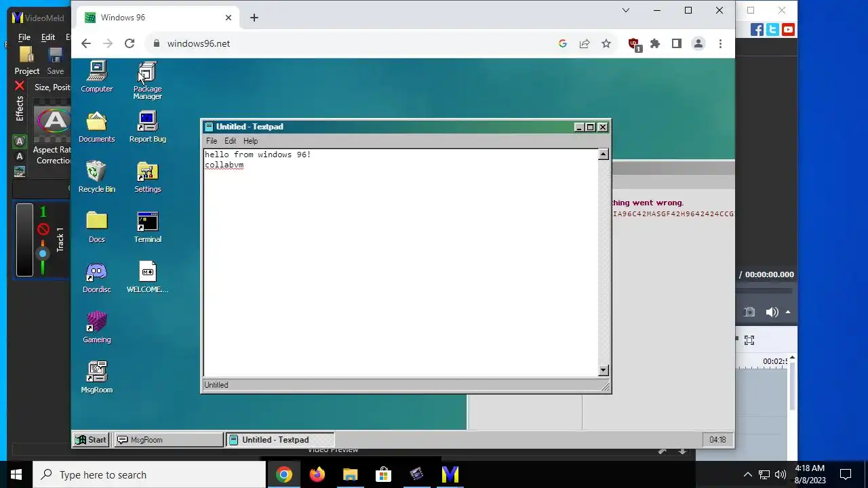Click the Windows 96 taskbar clock
Screen dimensions: 868x488
click(717, 440)
